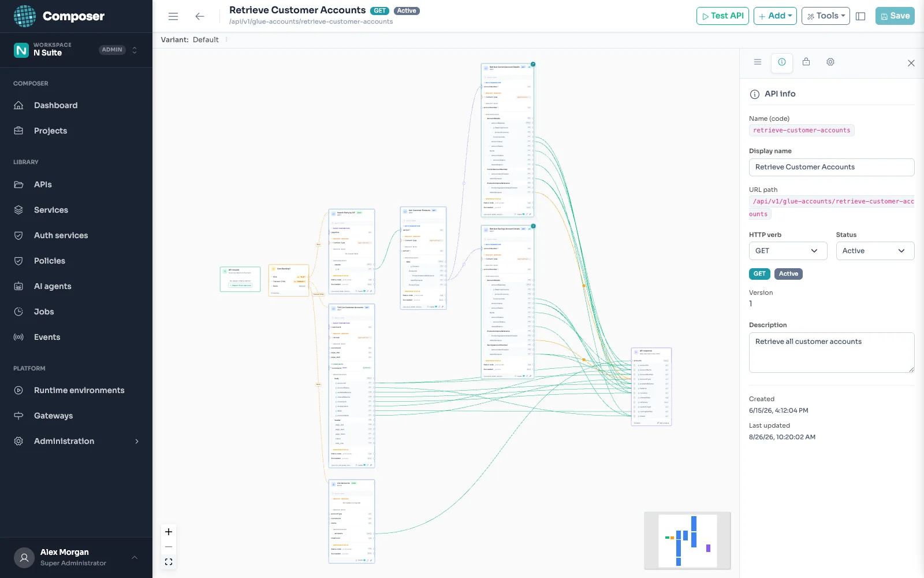Click the Administration gear icon
Screen dimensions: 924x578
coord(18,441)
